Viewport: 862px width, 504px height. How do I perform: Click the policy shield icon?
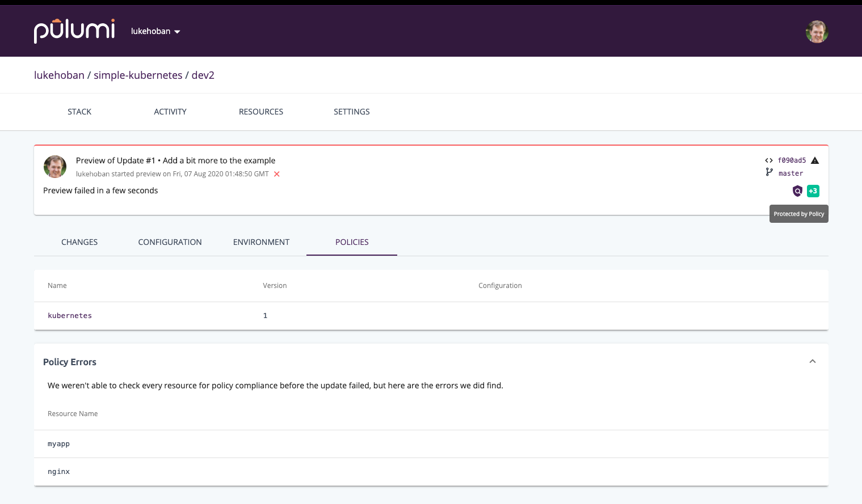(797, 191)
